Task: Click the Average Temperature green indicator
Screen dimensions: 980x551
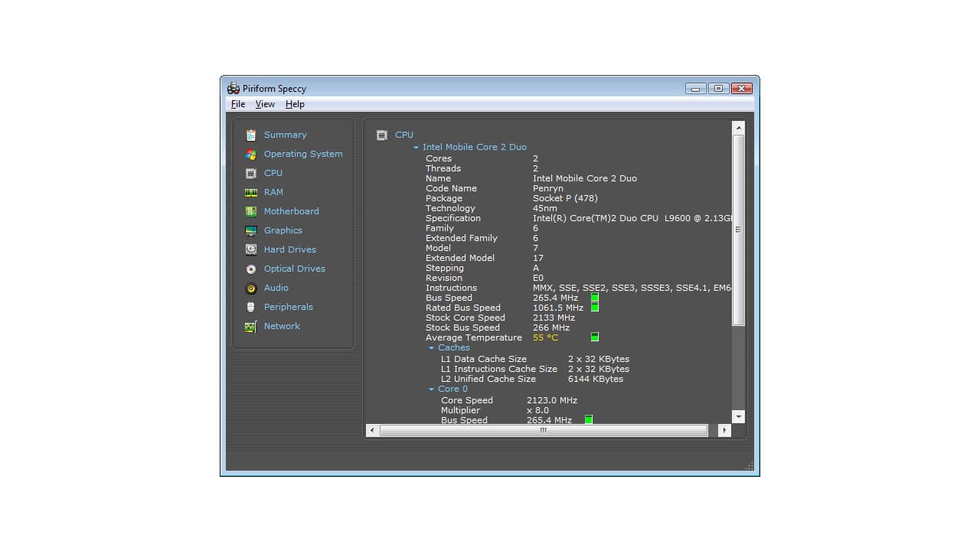Action: coord(594,337)
